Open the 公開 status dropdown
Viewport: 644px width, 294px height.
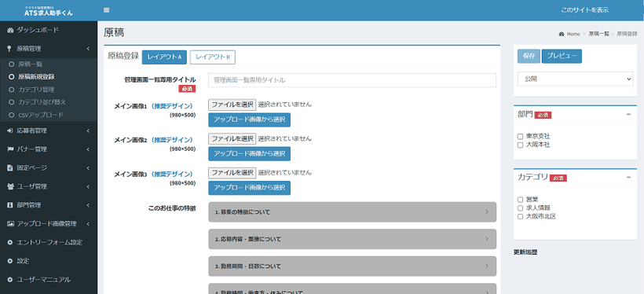pos(575,79)
